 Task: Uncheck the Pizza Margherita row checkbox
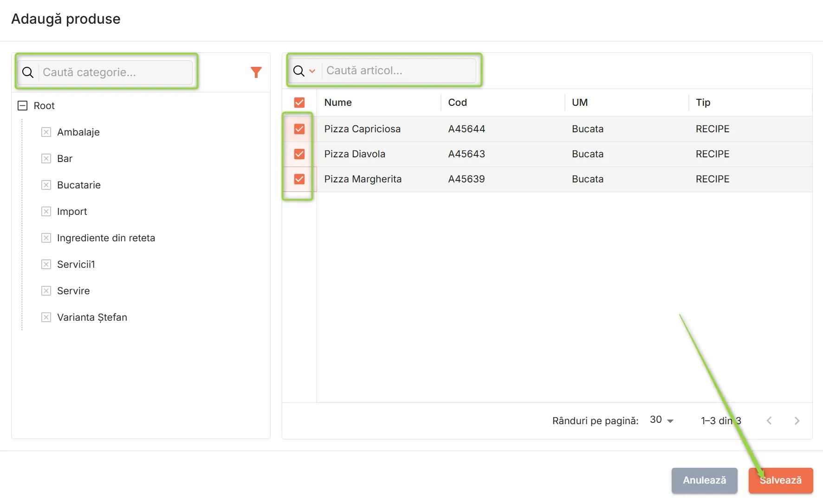coord(299,179)
